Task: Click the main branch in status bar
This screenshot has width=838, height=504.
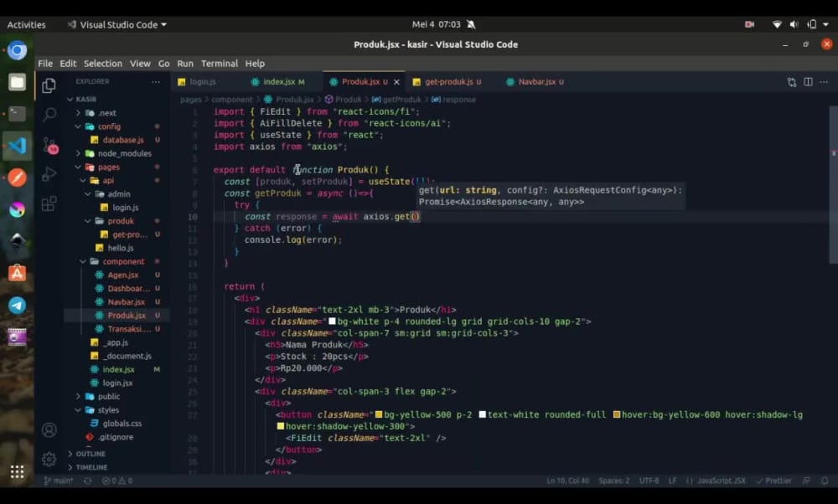Action: (59, 481)
